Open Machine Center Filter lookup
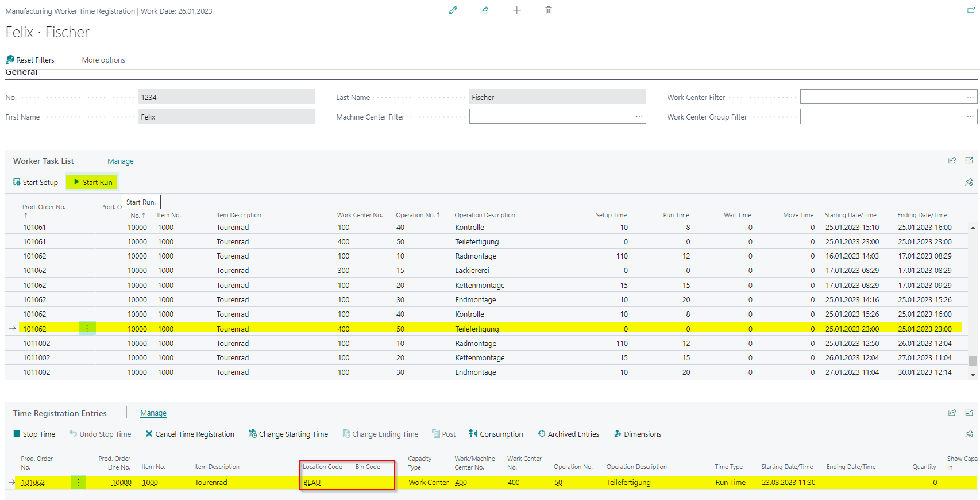 click(639, 117)
